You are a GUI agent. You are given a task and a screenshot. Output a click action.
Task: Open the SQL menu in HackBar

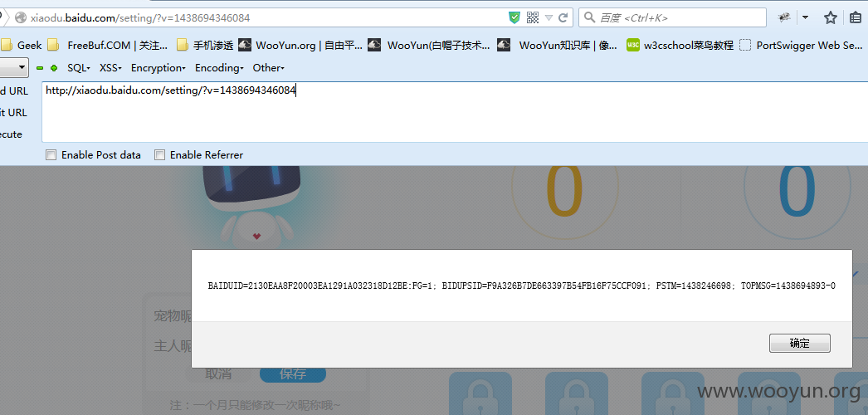(79, 68)
